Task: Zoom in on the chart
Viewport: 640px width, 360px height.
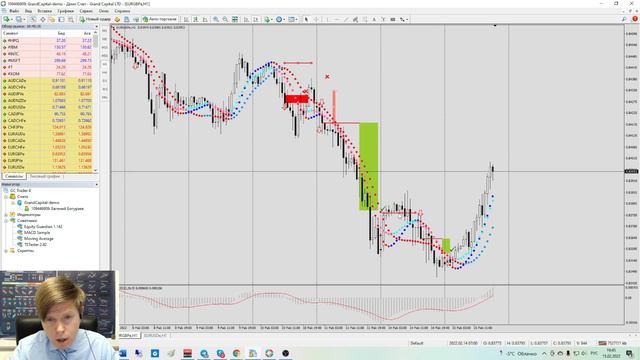Action: (216, 19)
